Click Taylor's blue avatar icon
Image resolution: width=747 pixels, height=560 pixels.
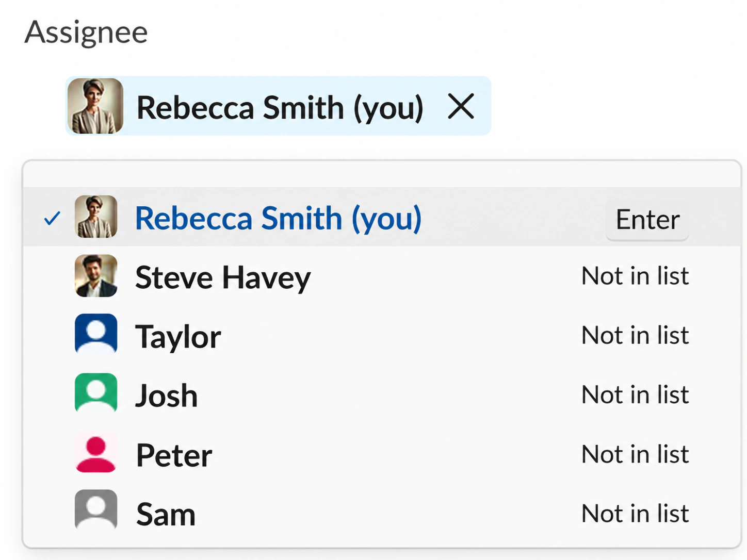(96, 334)
